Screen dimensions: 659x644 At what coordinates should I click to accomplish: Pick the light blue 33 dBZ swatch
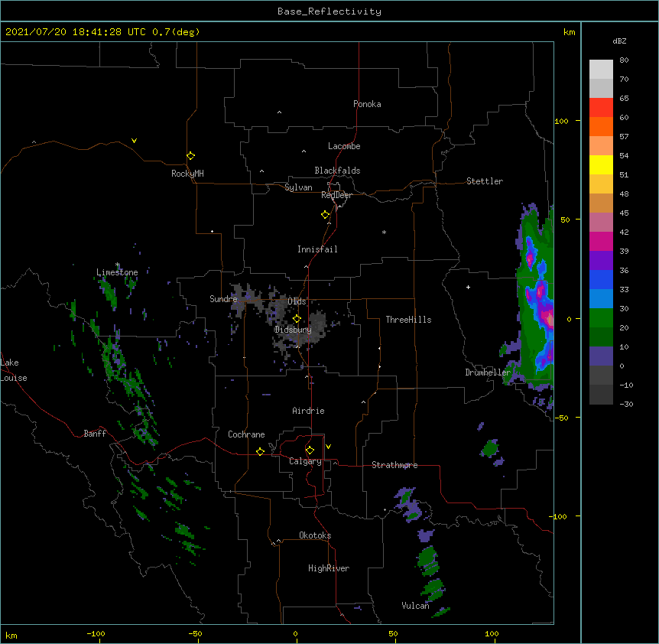pos(601,298)
